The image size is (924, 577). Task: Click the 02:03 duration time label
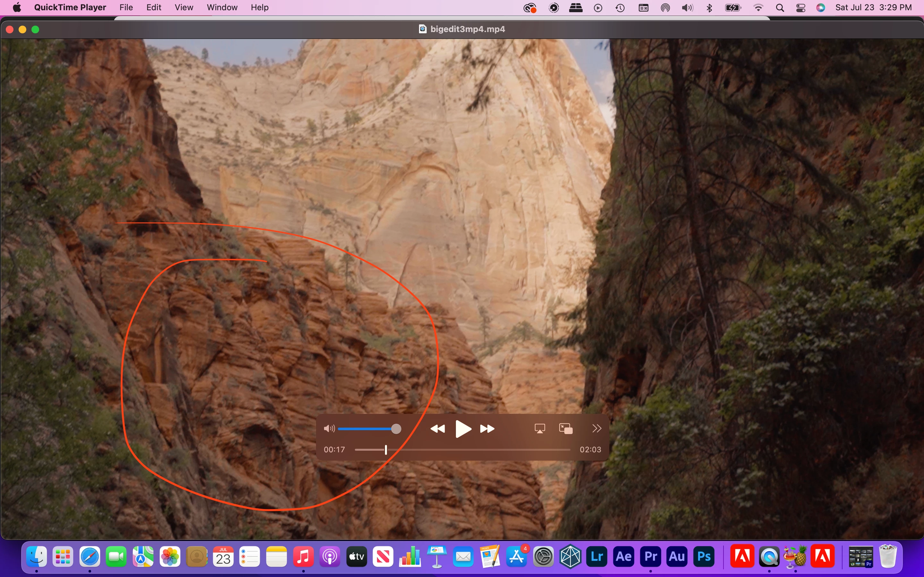pos(590,449)
